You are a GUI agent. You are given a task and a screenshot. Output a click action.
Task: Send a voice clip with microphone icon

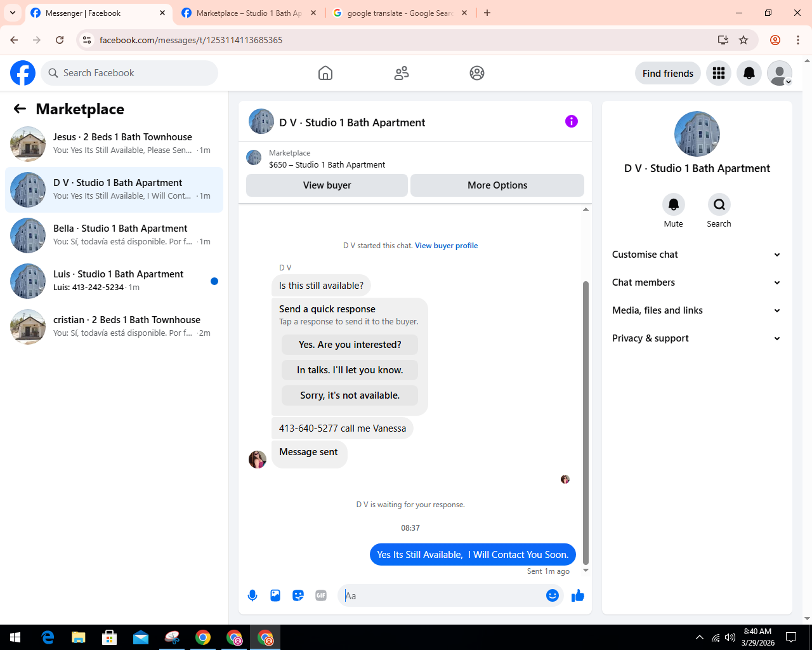click(x=252, y=595)
